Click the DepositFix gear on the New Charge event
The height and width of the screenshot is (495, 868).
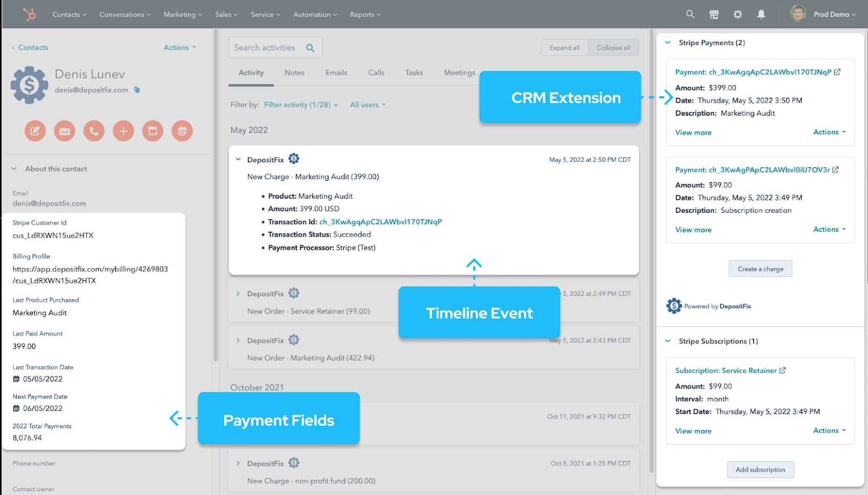tap(293, 158)
